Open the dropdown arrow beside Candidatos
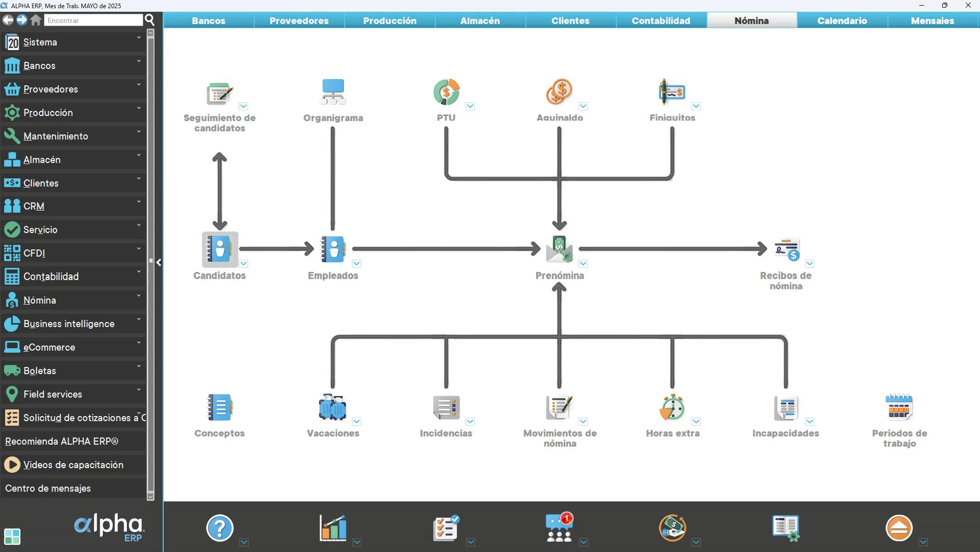The image size is (980, 552). 244,264
